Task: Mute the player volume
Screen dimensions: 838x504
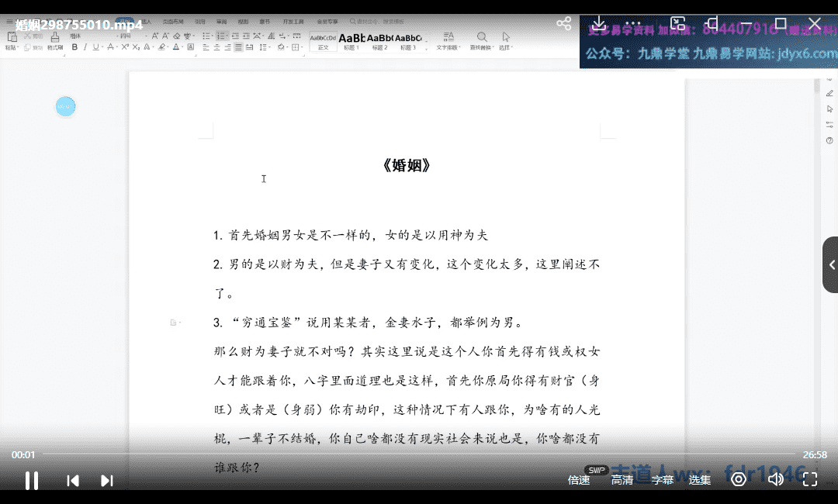Action: click(775, 479)
